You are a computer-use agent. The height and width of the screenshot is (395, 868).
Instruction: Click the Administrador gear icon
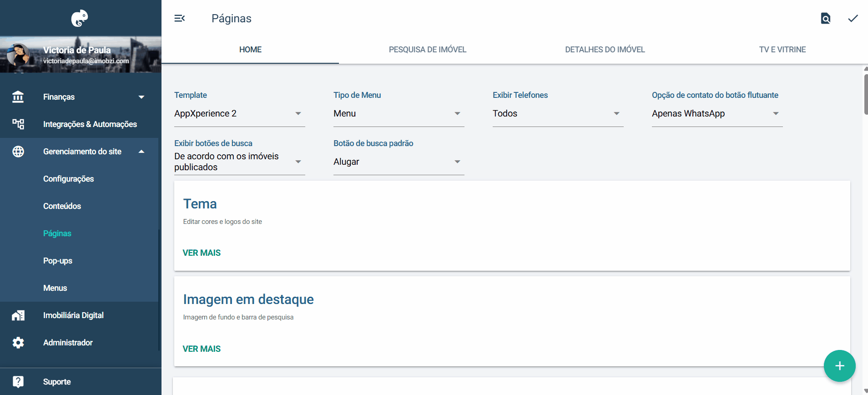(18, 343)
